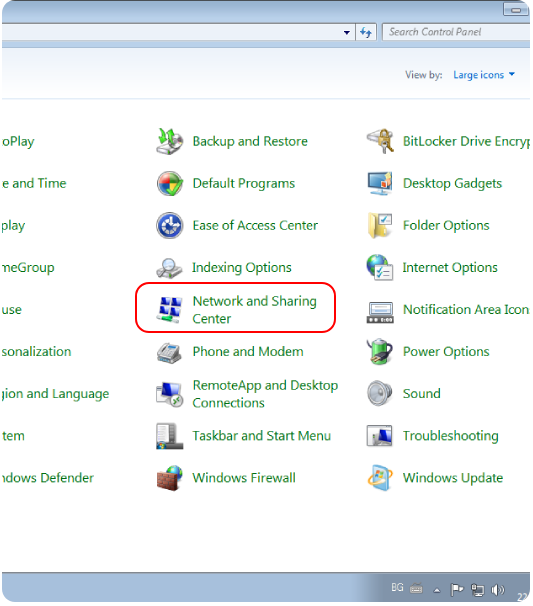The height and width of the screenshot is (606, 533).
Task: Open the partially visible Windows Defender link
Action: pos(48,478)
